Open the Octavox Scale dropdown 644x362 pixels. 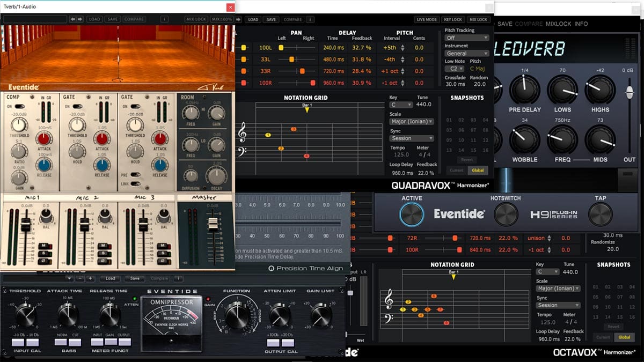(x=559, y=289)
